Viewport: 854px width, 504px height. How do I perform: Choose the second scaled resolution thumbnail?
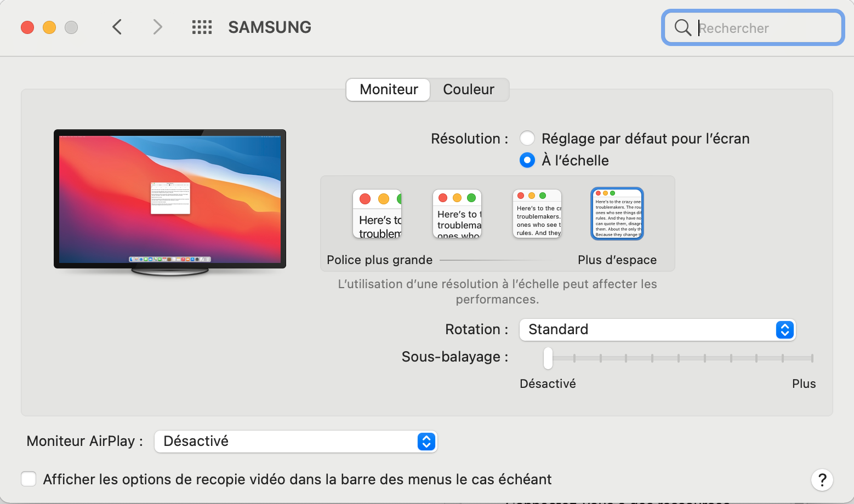click(457, 214)
